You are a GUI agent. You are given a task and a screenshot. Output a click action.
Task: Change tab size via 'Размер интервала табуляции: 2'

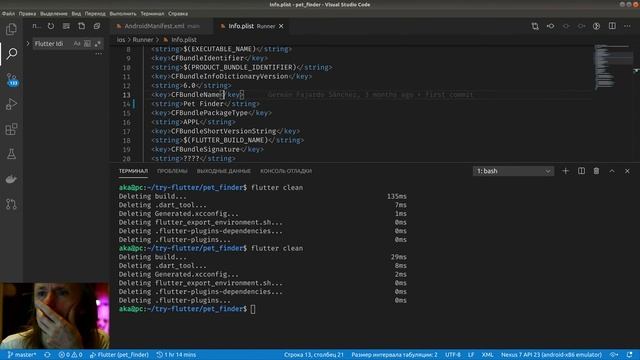click(x=394, y=355)
